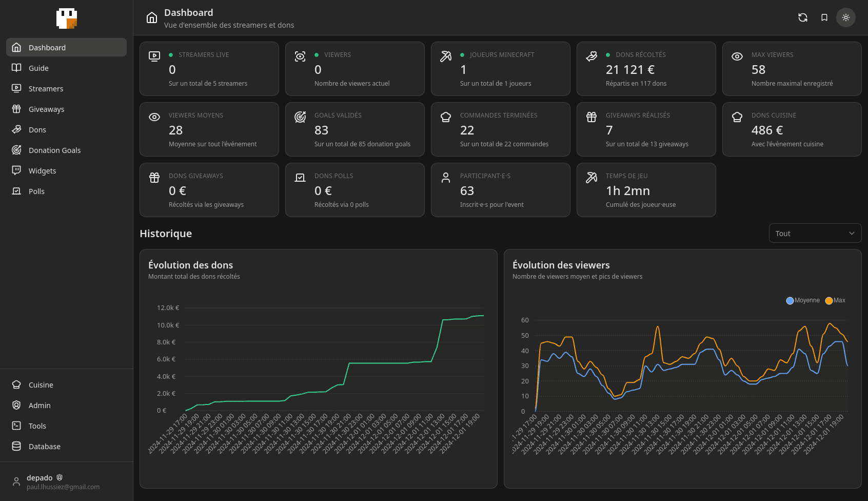This screenshot has width=868, height=501.
Task: Click the bookmark icon near the theme toggle
Action: [x=824, y=17]
